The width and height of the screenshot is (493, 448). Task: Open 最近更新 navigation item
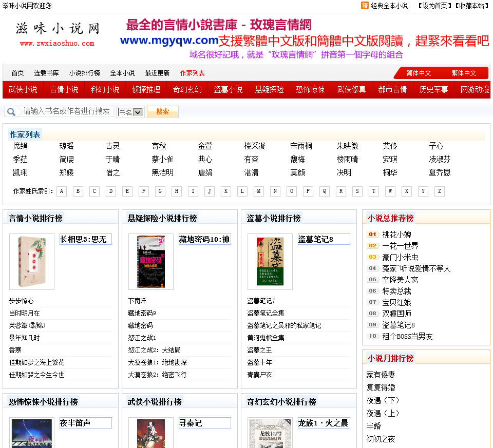157,73
